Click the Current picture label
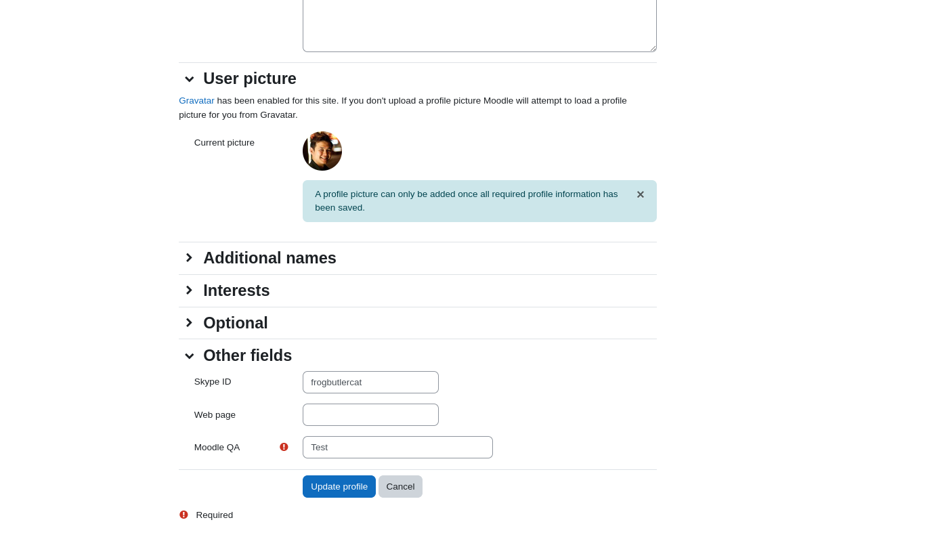Screen dimensions: 948x560 (224, 142)
